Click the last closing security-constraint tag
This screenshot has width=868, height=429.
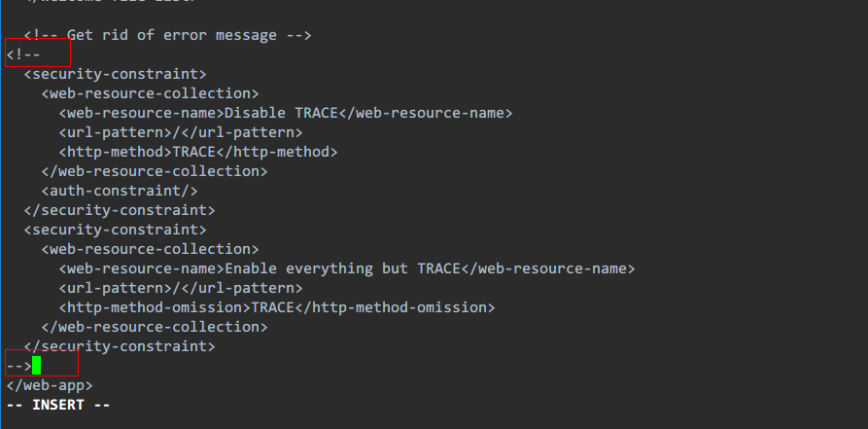pyautogui.click(x=120, y=346)
